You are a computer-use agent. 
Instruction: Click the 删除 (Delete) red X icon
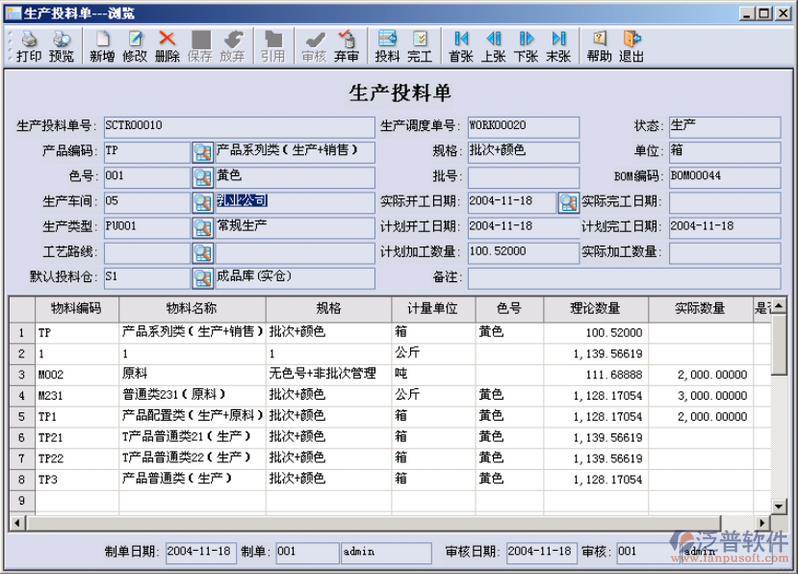tap(167, 45)
